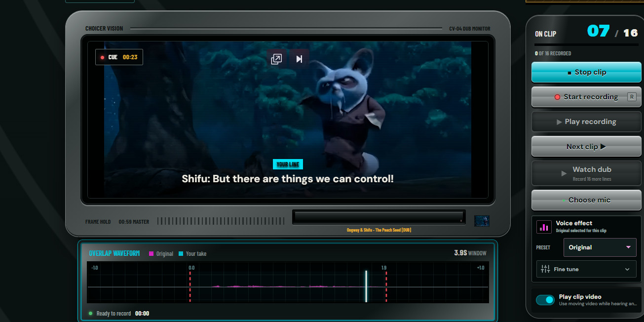This screenshot has height=322, width=644.
Task: Click the 0.0 start marker line
Action: pos(190,286)
